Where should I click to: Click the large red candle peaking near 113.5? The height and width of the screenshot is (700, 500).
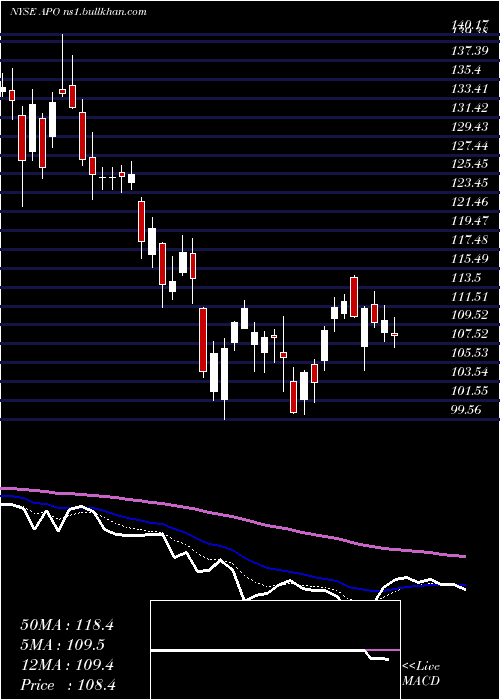(x=354, y=297)
